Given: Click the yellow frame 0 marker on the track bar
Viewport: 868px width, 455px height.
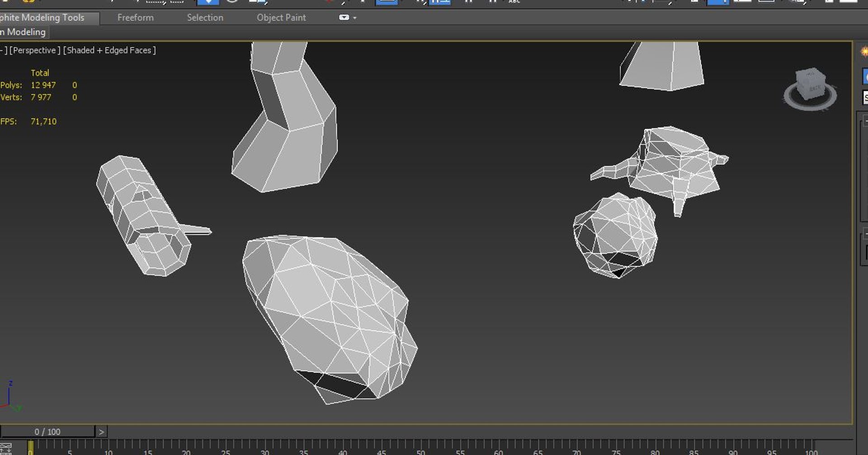Looking at the screenshot, I should 30,448.
